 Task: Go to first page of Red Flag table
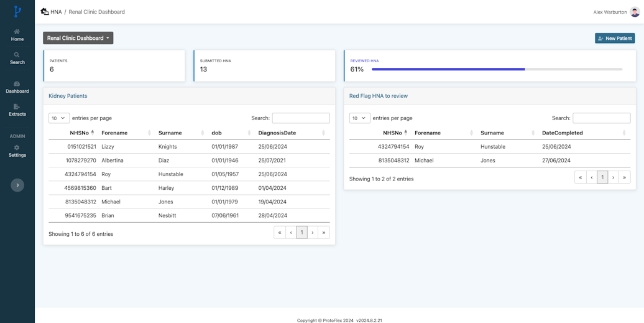click(581, 177)
